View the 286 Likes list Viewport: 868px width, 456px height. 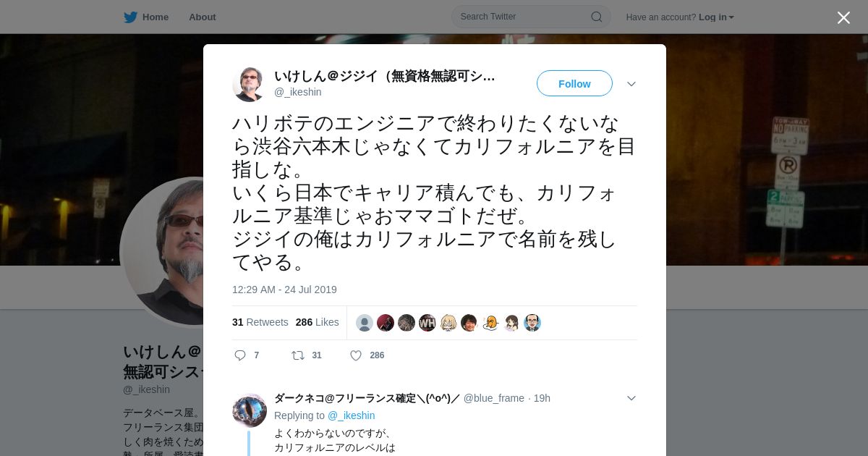pos(318,322)
